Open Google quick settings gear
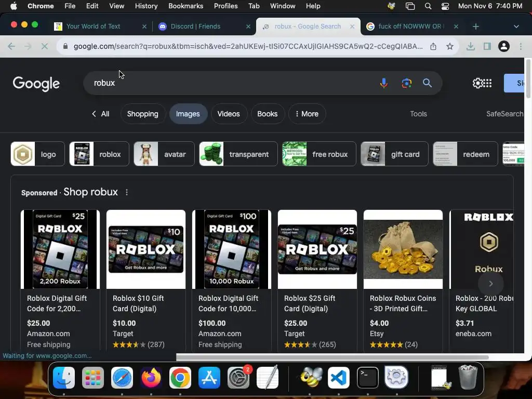Image resolution: width=532 pixels, height=399 pixels. tap(477, 83)
